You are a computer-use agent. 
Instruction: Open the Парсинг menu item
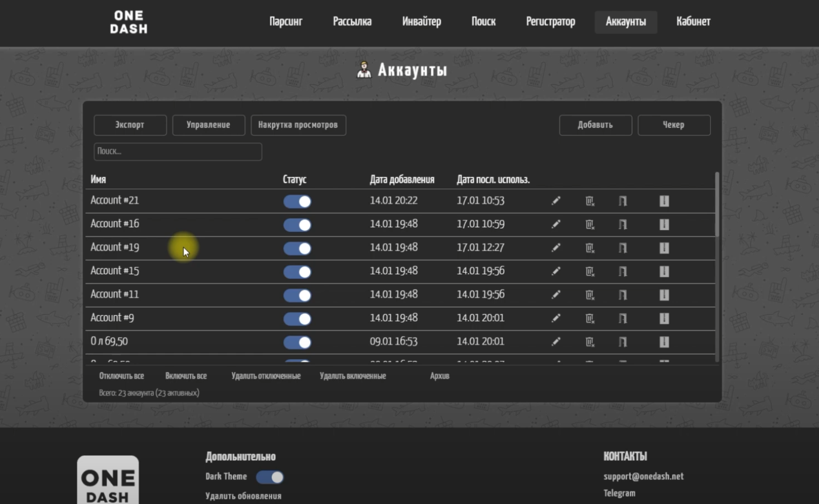point(286,22)
